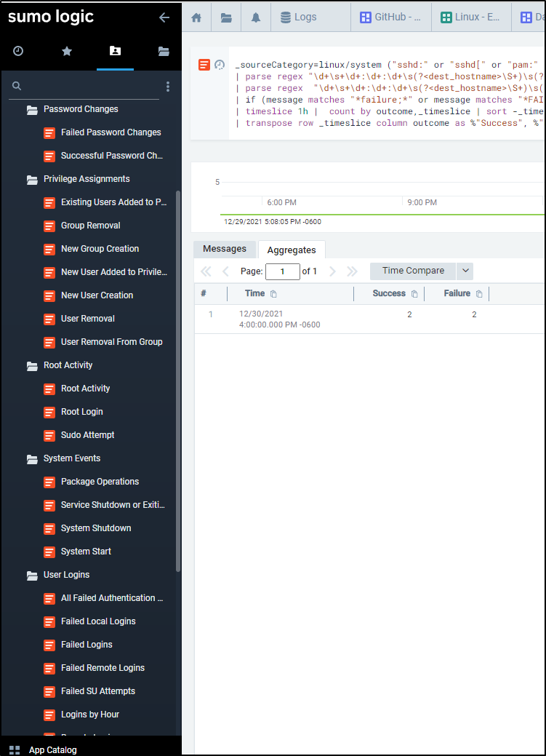The image size is (546, 756).
Task: Open System Start search
Action: point(86,551)
